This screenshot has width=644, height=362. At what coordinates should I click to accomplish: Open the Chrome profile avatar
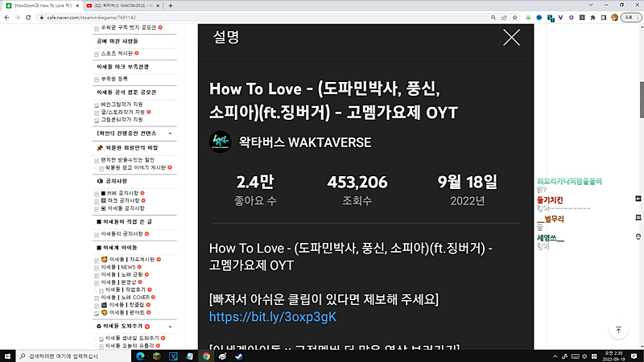pyautogui.click(x=614, y=18)
